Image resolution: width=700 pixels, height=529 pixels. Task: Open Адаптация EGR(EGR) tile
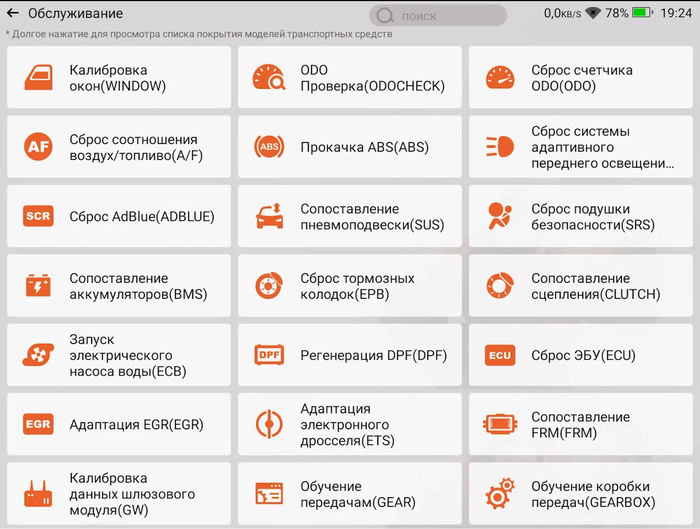click(118, 424)
